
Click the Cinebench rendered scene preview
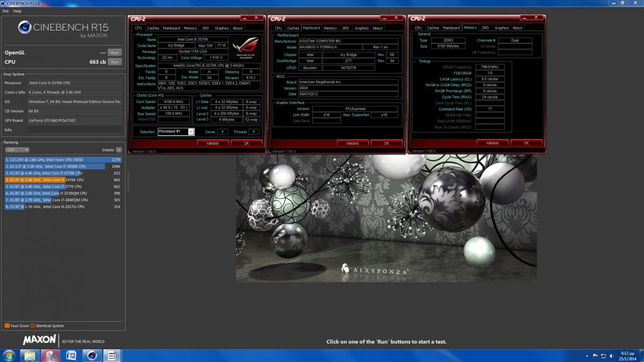[x=386, y=217]
